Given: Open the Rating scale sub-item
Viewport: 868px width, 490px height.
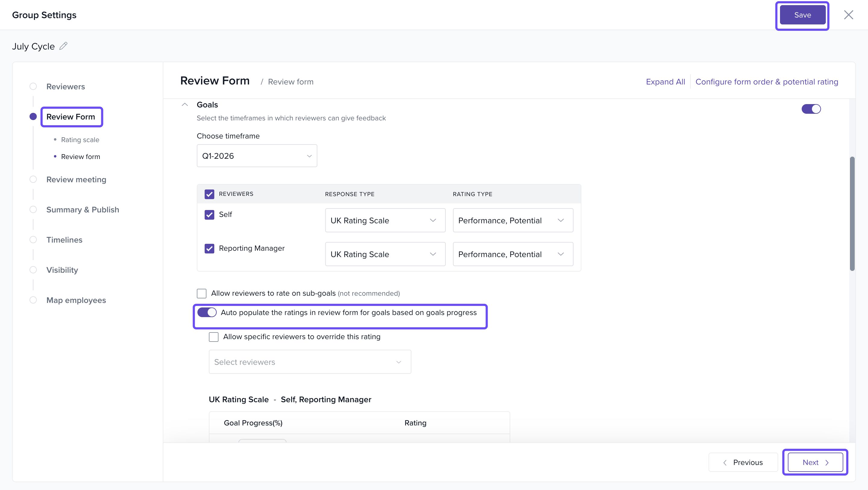Looking at the screenshot, I should (80, 140).
